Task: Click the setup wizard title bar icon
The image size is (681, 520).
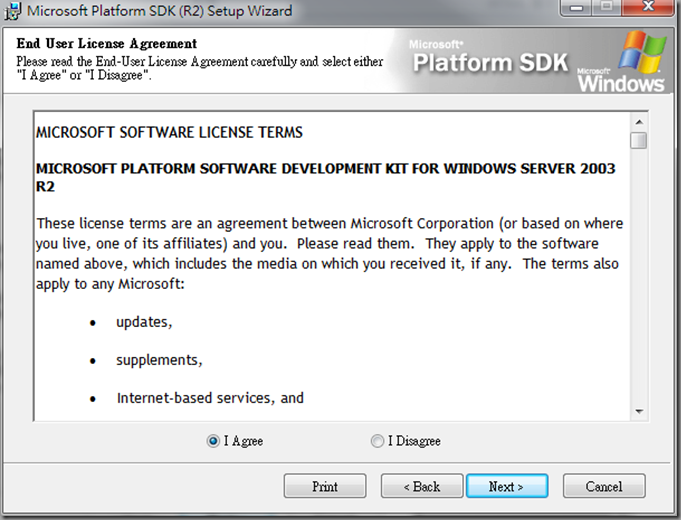Action: (12, 11)
